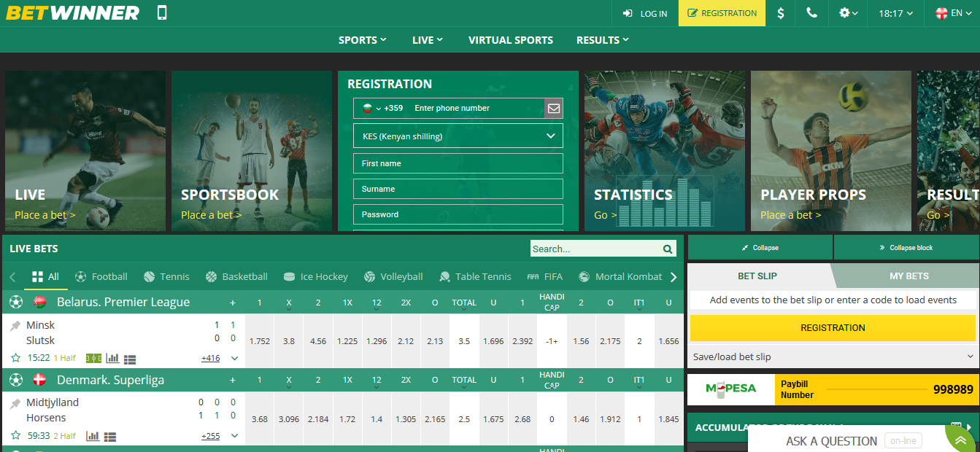Switch to email registration envelope icon

554,108
